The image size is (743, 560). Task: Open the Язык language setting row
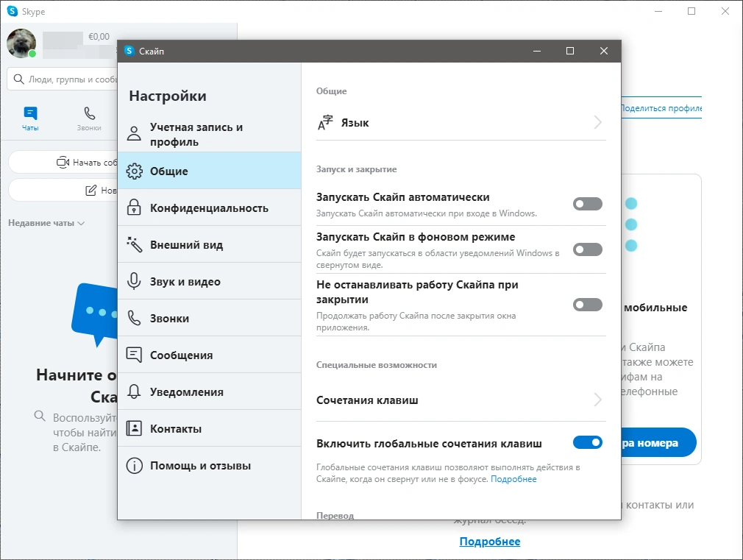coord(461,122)
